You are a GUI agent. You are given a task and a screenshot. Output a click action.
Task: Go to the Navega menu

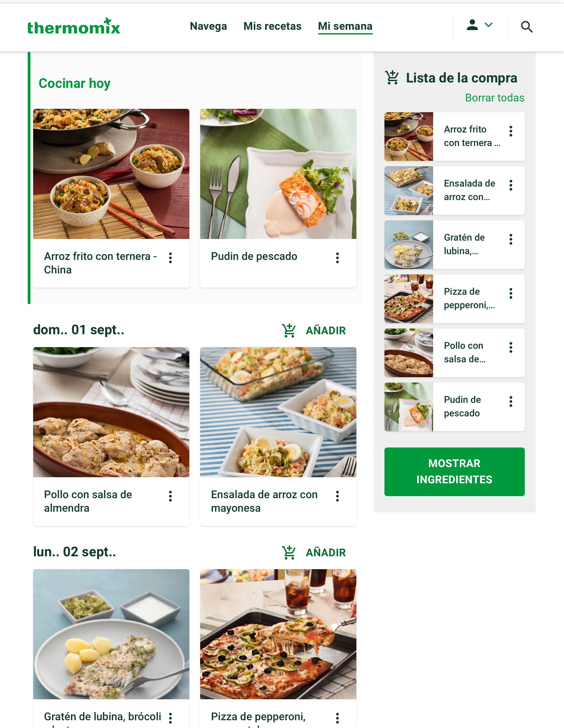[x=208, y=26]
